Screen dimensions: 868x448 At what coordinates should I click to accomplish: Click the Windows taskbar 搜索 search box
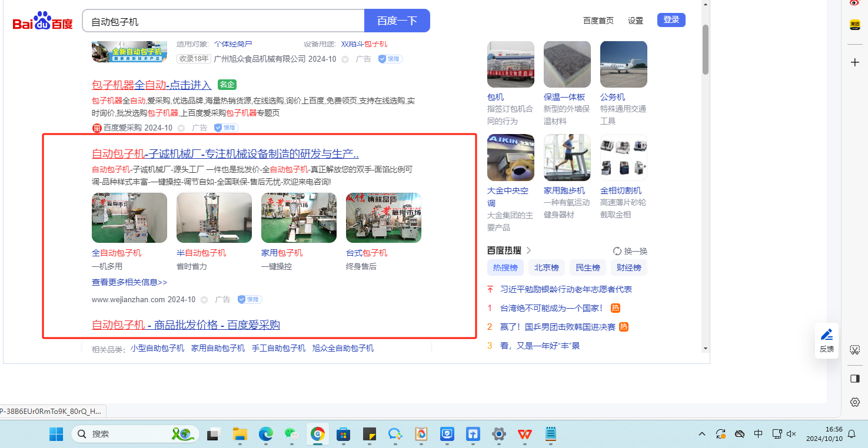pyautogui.click(x=135, y=434)
